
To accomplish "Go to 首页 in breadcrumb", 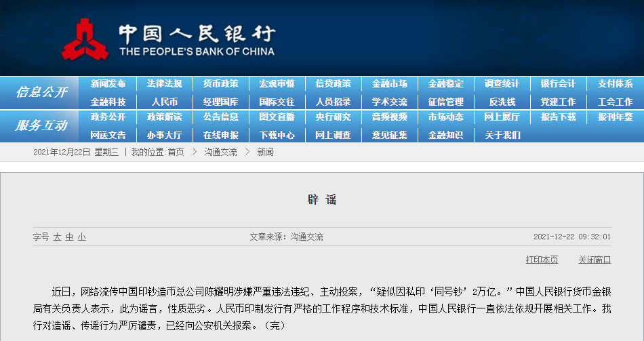I will click(x=176, y=153).
